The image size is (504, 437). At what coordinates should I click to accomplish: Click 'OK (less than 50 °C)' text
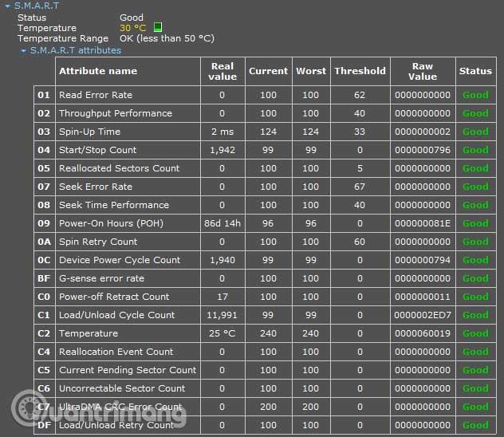167,38
